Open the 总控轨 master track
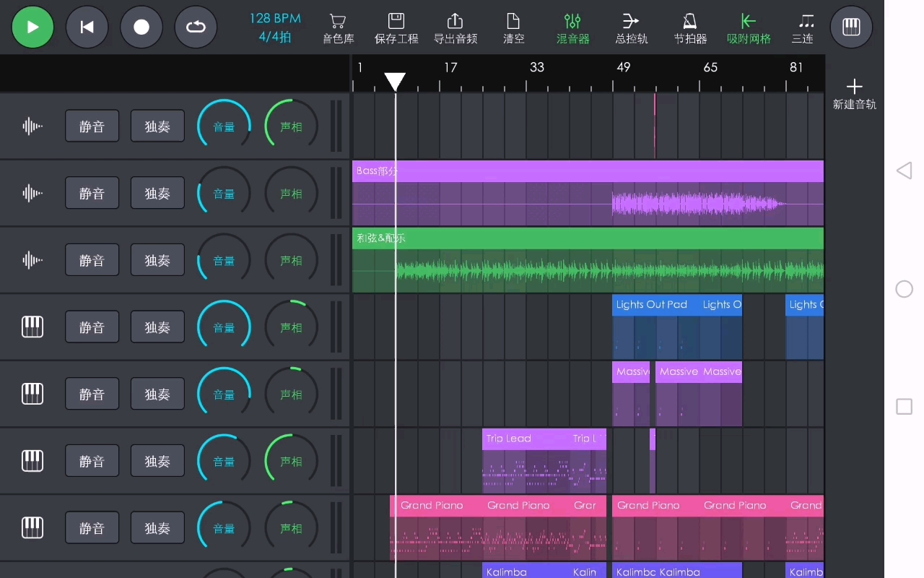924x578 pixels. tap(631, 29)
